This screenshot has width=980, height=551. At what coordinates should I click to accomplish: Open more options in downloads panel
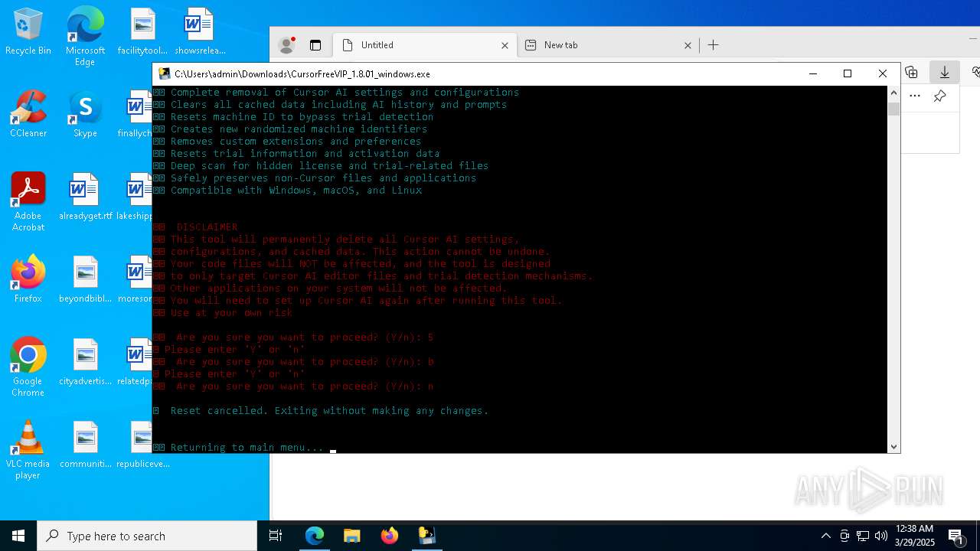click(915, 96)
